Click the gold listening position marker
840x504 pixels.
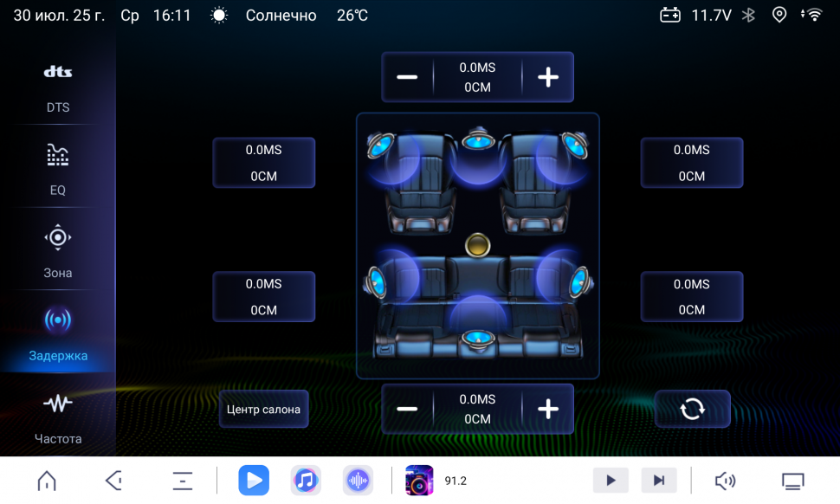pos(477,245)
